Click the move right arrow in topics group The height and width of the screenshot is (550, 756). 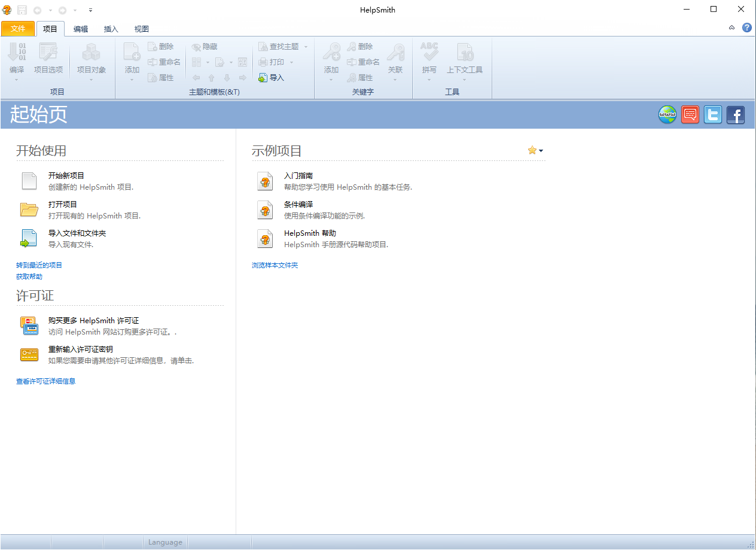tap(242, 78)
